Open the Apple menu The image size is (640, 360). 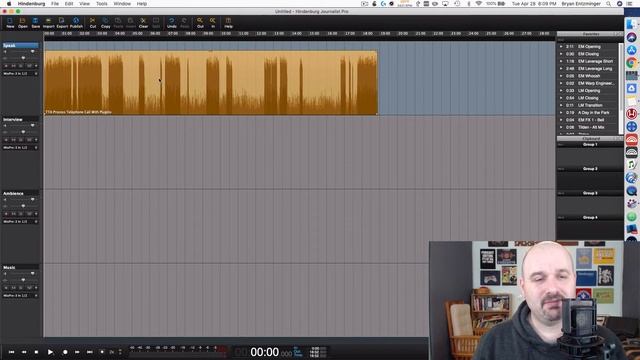[9, 4]
